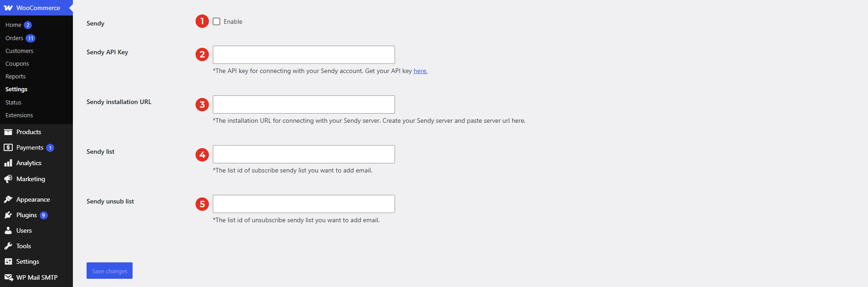Screen dimensions: 868x287
Task: Follow the 'here.' API key link
Action: click(420, 71)
